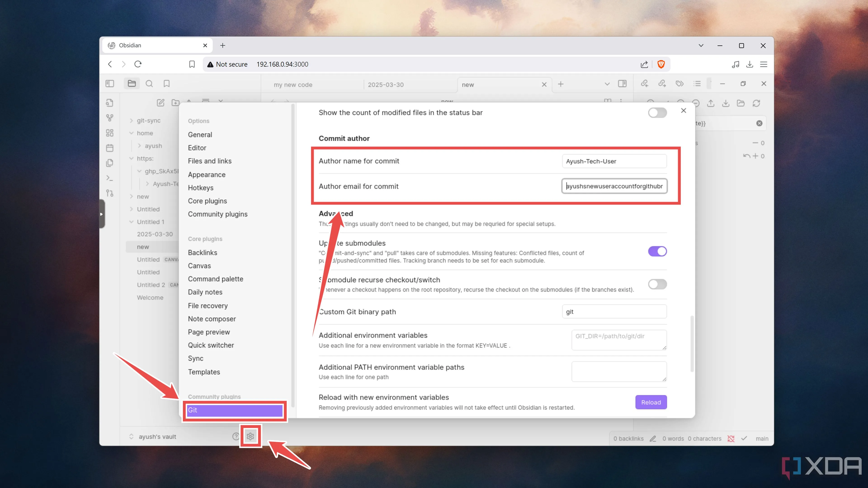Expand the new folder in tree
The image size is (868, 488).
click(x=131, y=196)
